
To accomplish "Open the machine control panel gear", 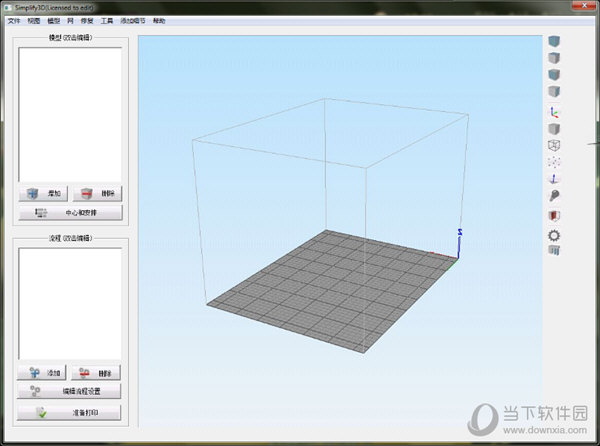I will pos(554,235).
